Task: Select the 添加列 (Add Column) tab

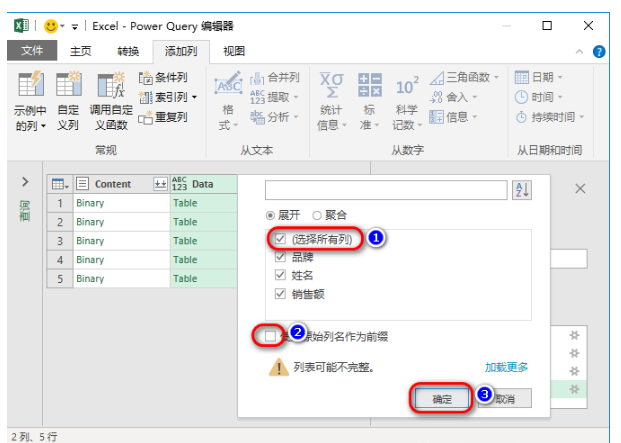Action: click(x=181, y=51)
